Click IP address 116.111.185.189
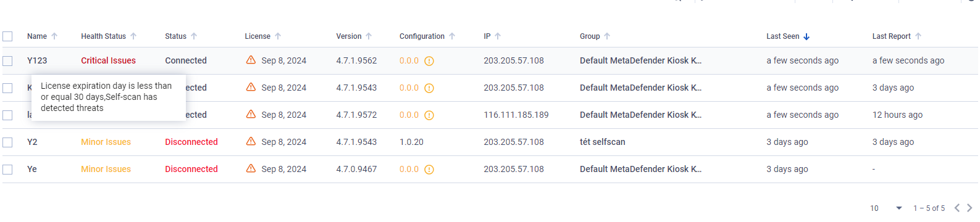The width and height of the screenshot is (980, 222). click(516, 115)
